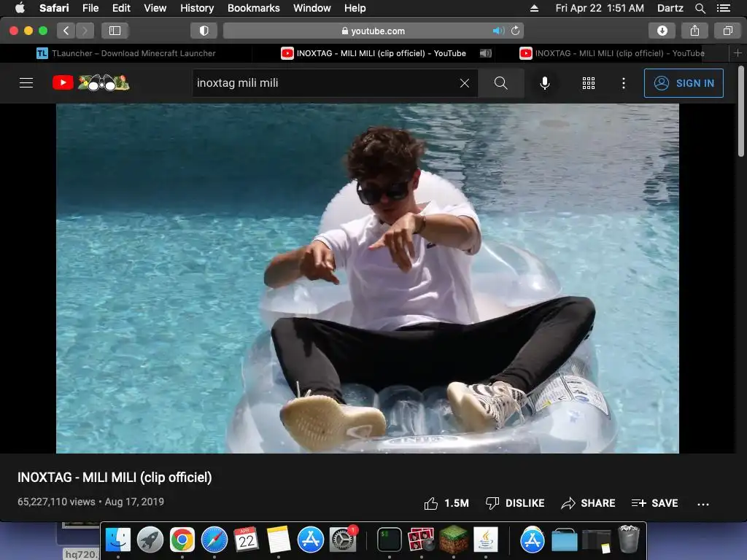
Task: Go to the YouTube home logo
Action: click(x=91, y=83)
